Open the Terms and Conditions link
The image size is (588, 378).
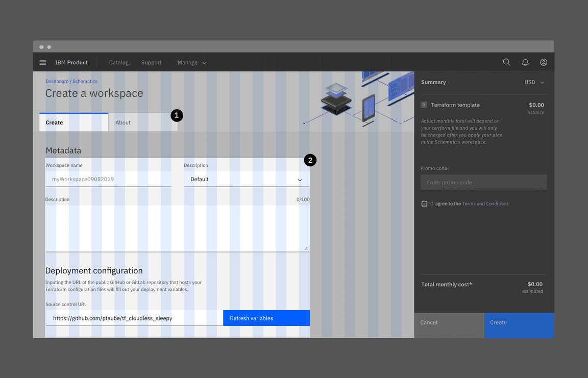coord(485,204)
